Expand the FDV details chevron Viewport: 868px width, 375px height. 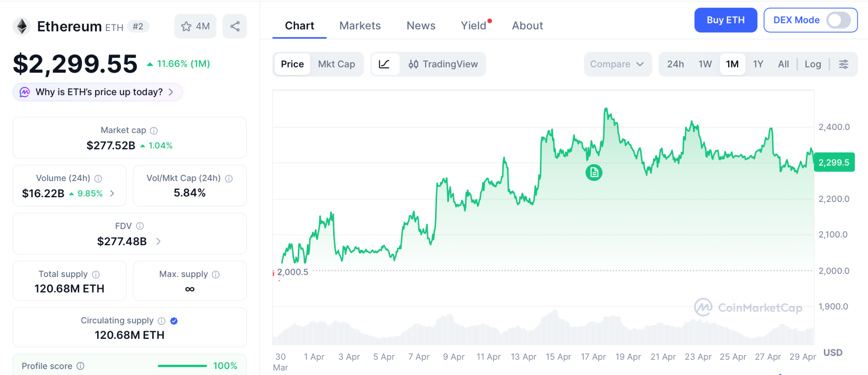coord(159,241)
